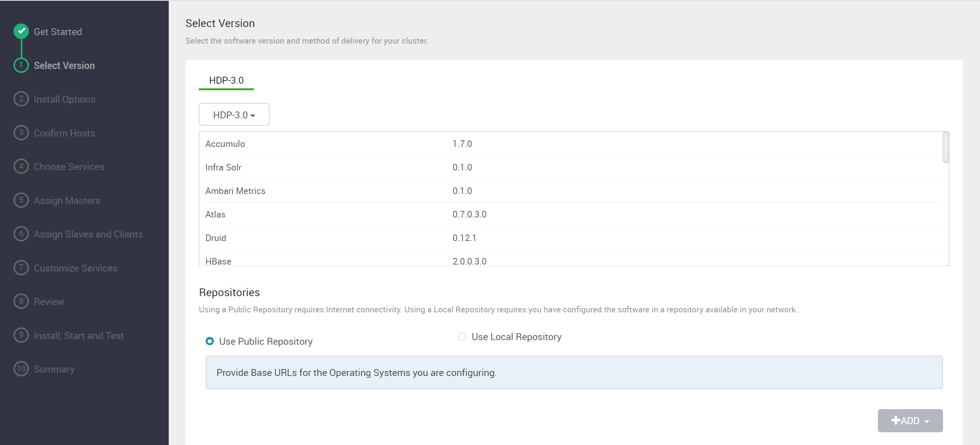
Task: Click the Infra Solr service name
Action: (x=223, y=167)
